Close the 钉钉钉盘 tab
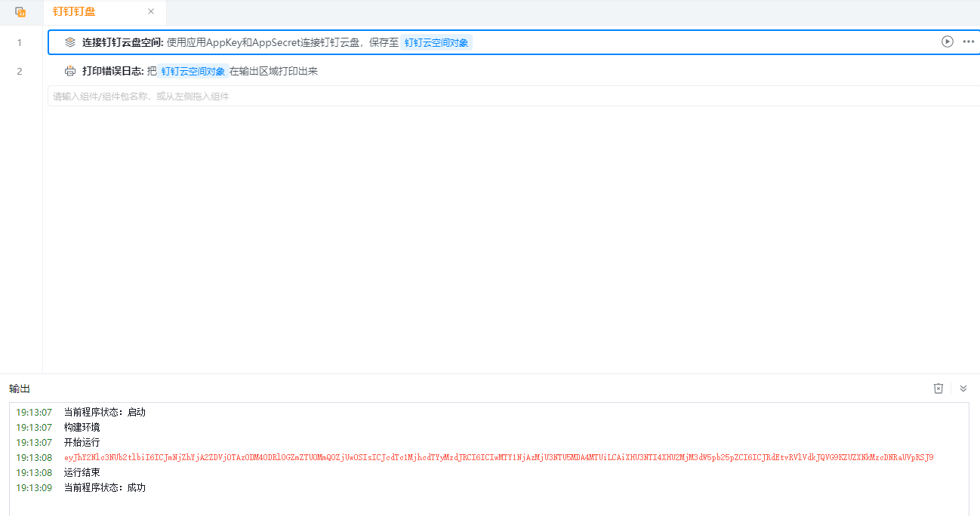This screenshot has width=980, height=516. click(x=151, y=12)
